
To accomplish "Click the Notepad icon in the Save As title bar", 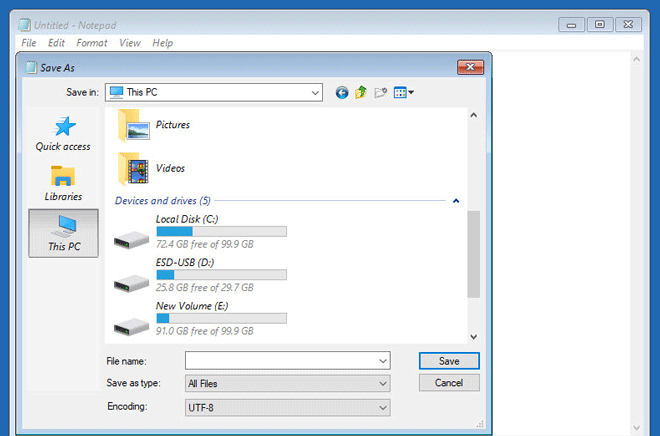I will [31, 67].
